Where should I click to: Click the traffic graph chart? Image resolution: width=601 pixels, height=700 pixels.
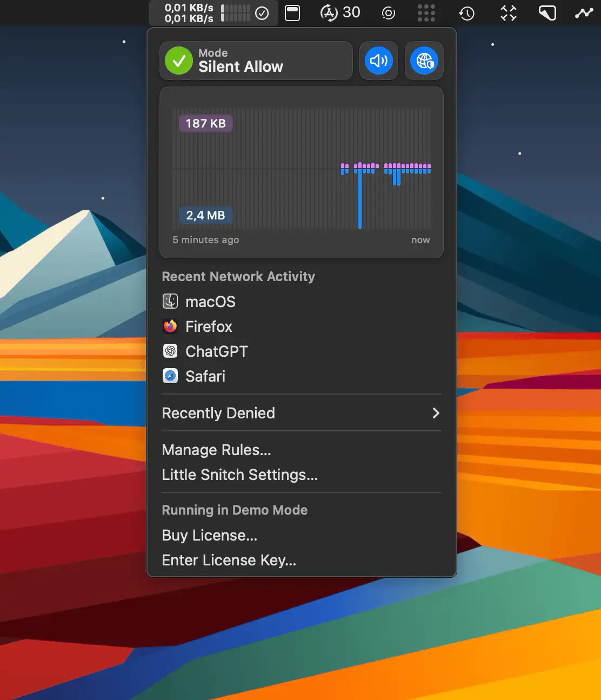[302, 172]
